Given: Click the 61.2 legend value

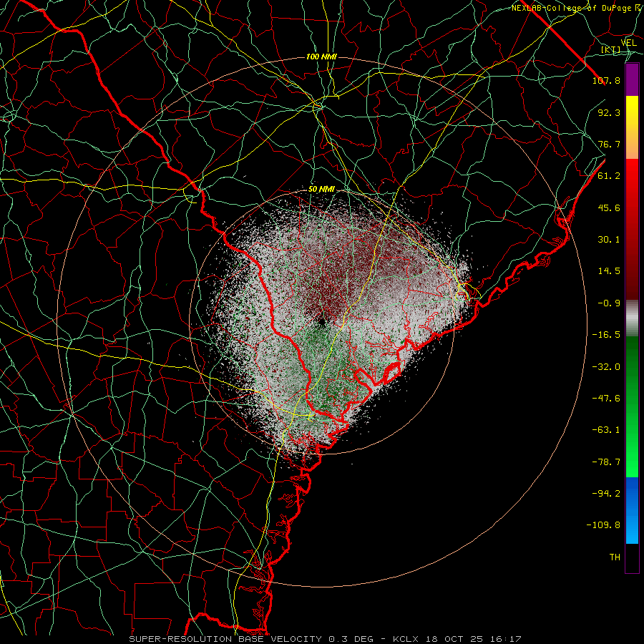Looking at the screenshot, I should click(x=609, y=176).
